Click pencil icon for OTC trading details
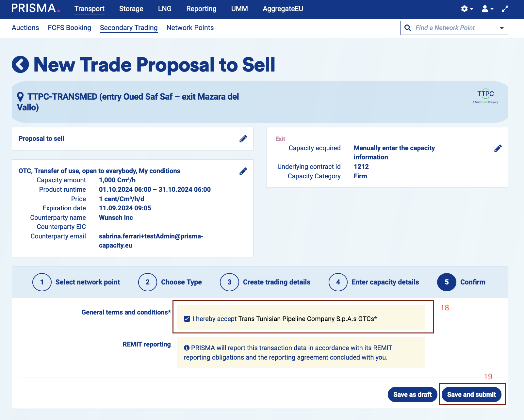Viewport: 524px width, 420px height. point(243,171)
